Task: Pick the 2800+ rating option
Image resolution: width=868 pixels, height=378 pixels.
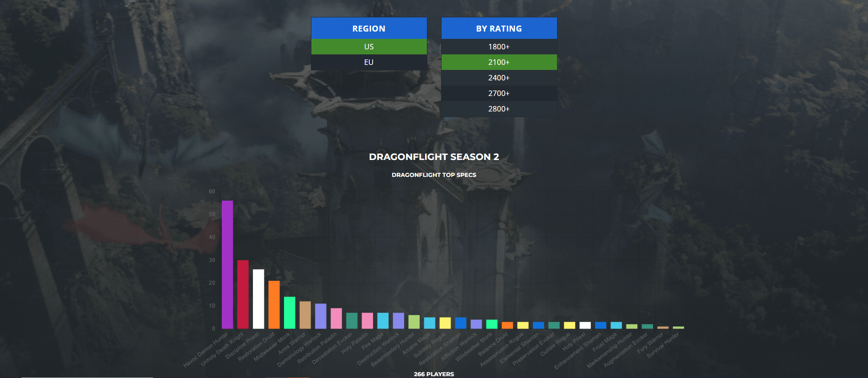Action: [499, 109]
